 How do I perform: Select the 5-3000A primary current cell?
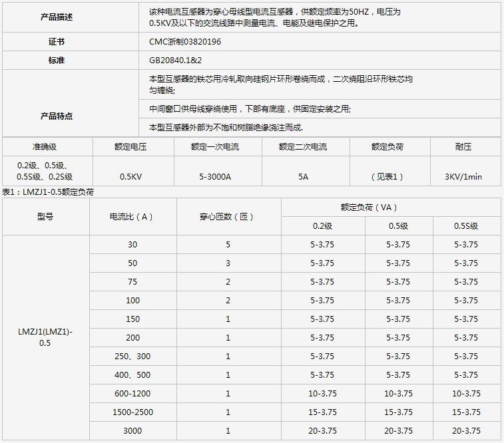tap(214, 177)
